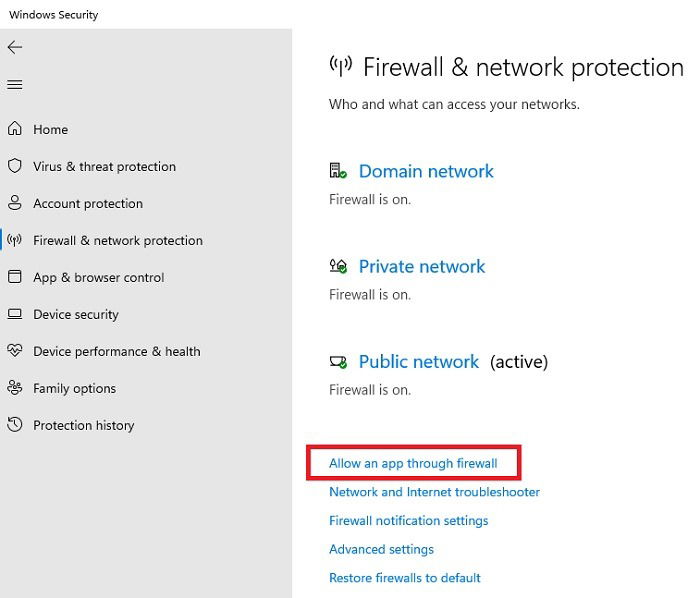Click the back arrow icon
Image resolution: width=700 pixels, height=598 pixels.
(x=15, y=47)
